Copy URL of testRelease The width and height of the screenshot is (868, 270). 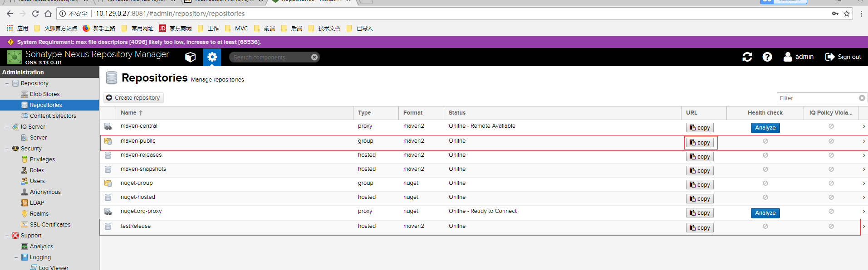700,228
